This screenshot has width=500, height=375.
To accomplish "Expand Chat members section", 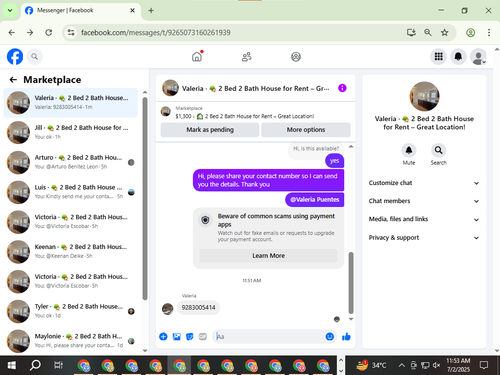I will [x=424, y=201].
